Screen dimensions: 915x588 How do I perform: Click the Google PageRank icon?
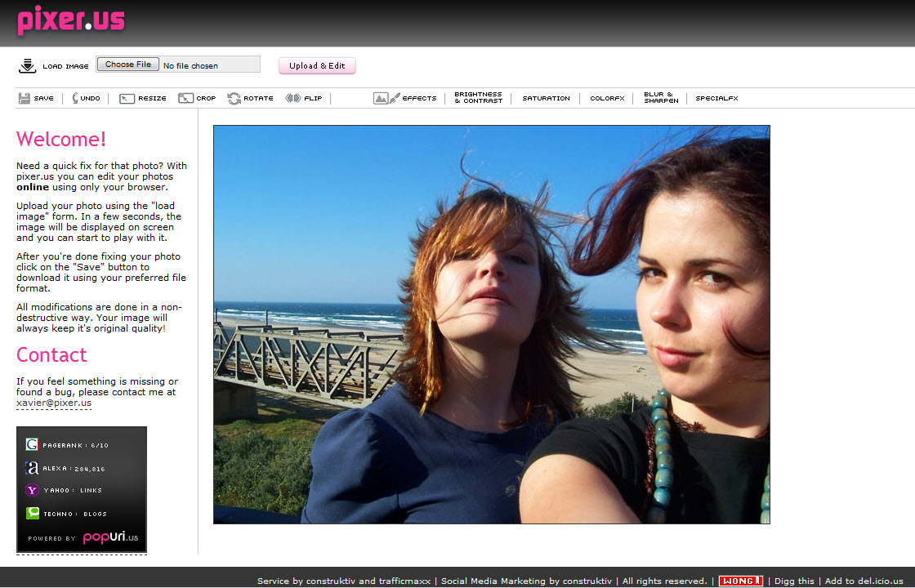pyautogui.click(x=32, y=445)
